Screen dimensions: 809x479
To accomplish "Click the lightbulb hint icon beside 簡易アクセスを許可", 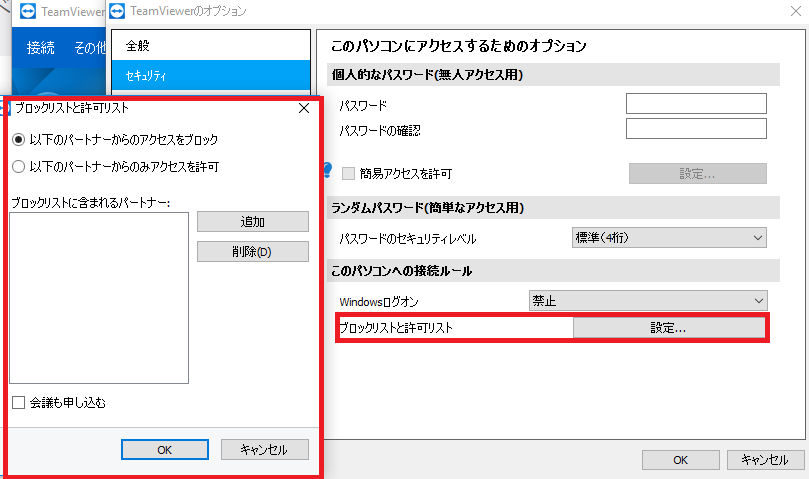I will click(x=326, y=171).
